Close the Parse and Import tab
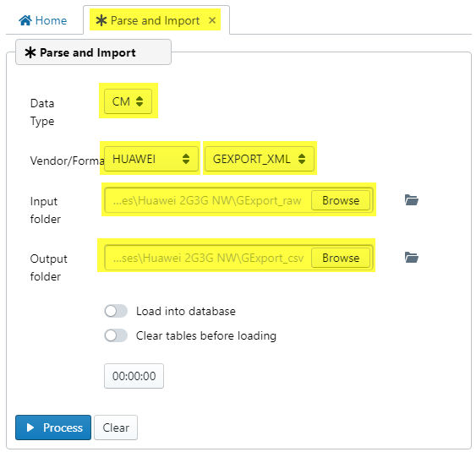This screenshot has height=452, width=476. (212, 20)
